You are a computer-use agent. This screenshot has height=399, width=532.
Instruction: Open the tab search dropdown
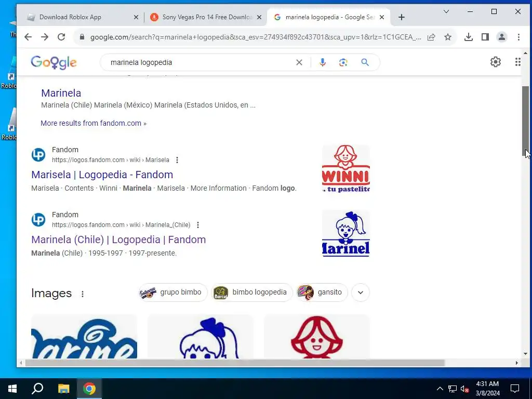[x=446, y=11]
